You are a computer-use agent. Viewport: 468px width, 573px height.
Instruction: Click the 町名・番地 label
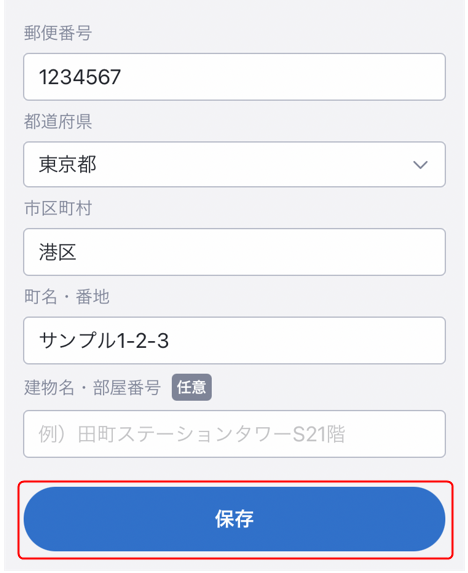click(x=66, y=296)
